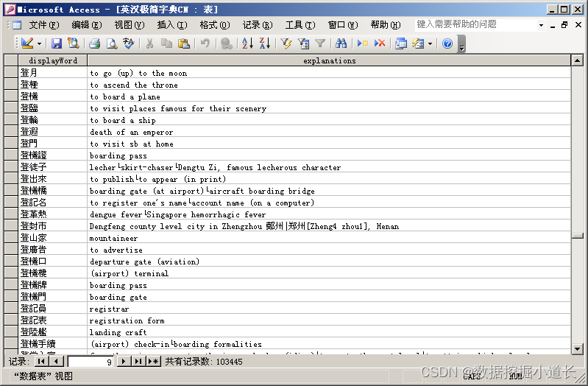The width and height of the screenshot is (588, 386).
Task: Run the Spelling check icon
Action: click(x=129, y=43)
